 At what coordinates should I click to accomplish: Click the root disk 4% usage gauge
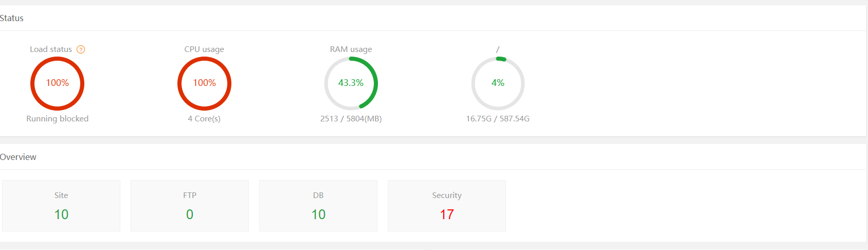(498, 83)
